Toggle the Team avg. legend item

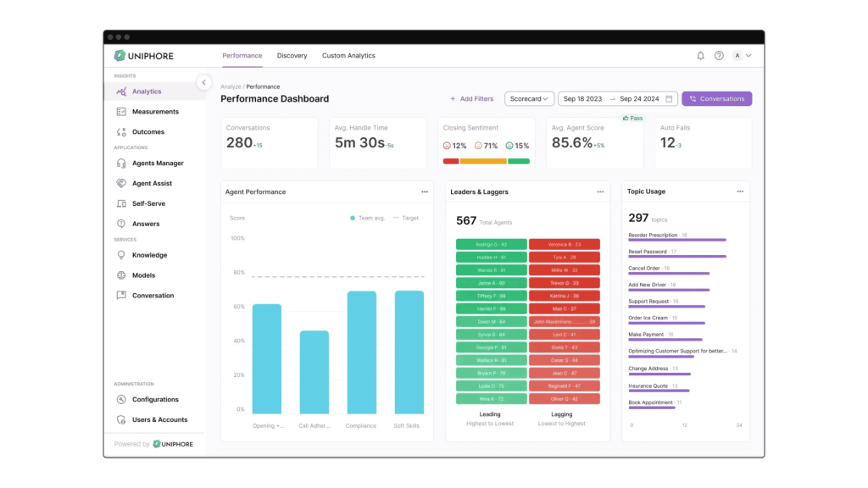pos(368,219)
